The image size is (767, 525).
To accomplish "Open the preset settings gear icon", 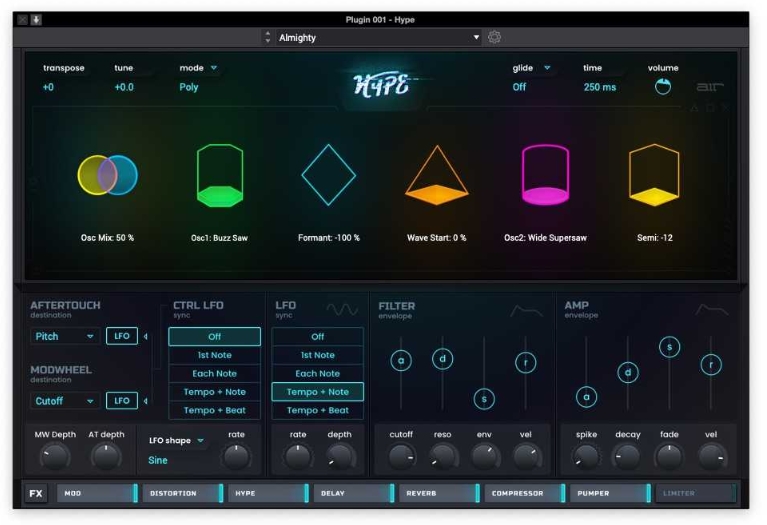I will (495, 37).
